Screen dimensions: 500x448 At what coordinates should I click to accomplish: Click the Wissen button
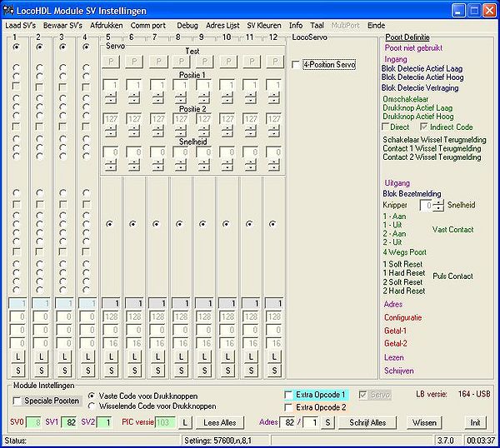tap(424, 423)
